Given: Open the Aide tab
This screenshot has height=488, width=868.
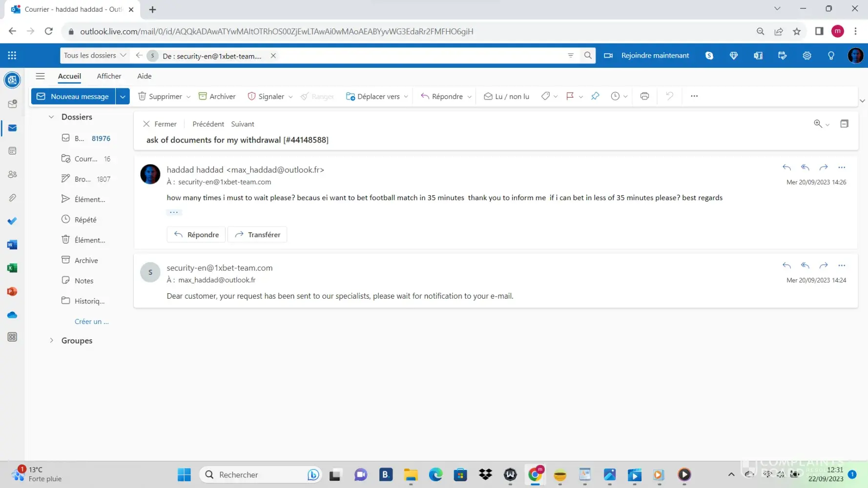Looking at the screenshot, I should (144, 76).
